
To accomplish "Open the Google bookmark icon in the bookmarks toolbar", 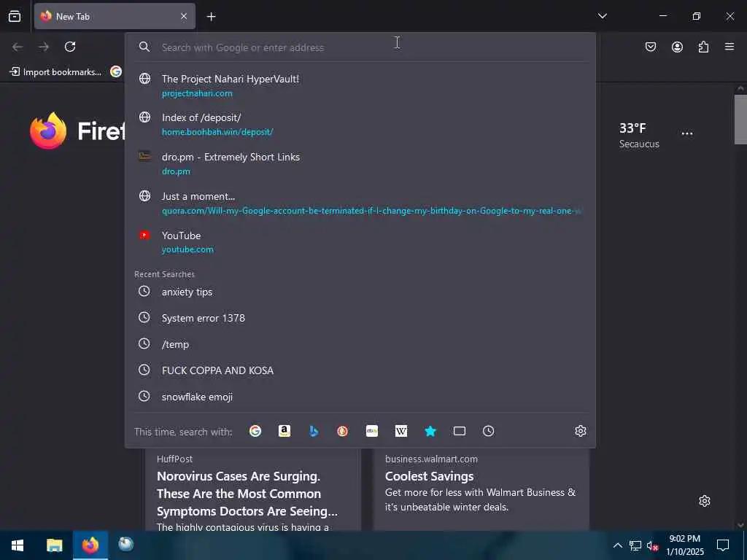I will point(116,71).
